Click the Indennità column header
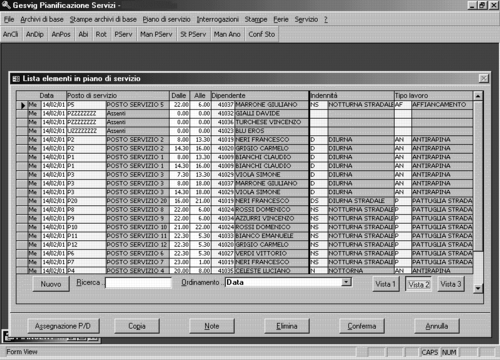This screenshot has height=360, width=500. [352, 96]
